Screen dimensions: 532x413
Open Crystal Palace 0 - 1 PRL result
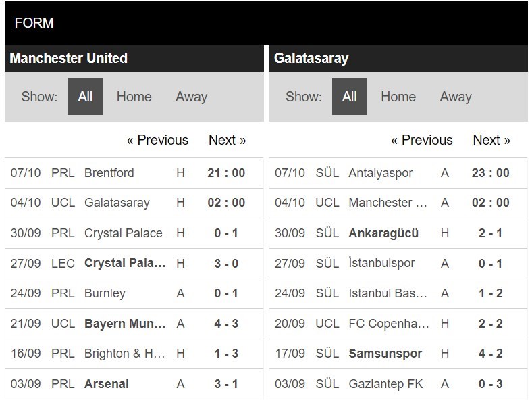pos(123,233)
